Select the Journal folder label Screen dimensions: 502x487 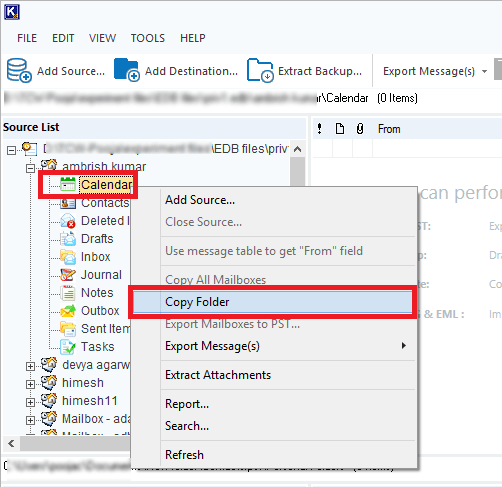tap(101, 275)
